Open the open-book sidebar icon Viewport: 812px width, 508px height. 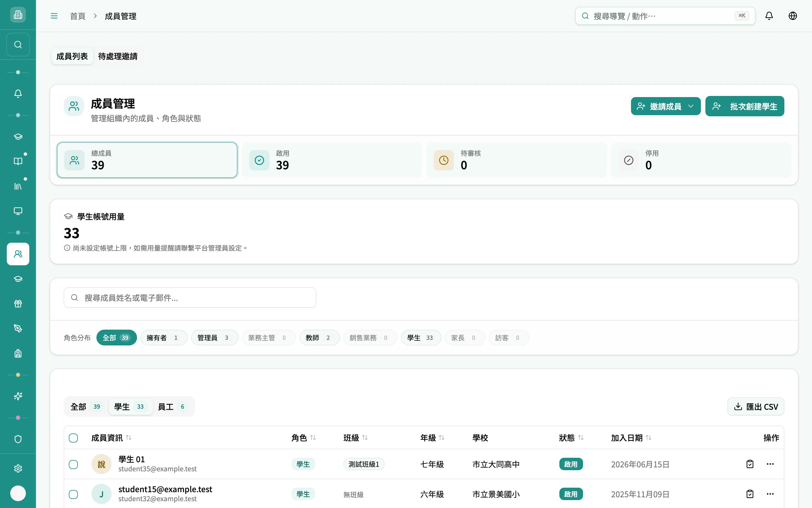pyautogui.click(x=18, y=161)
